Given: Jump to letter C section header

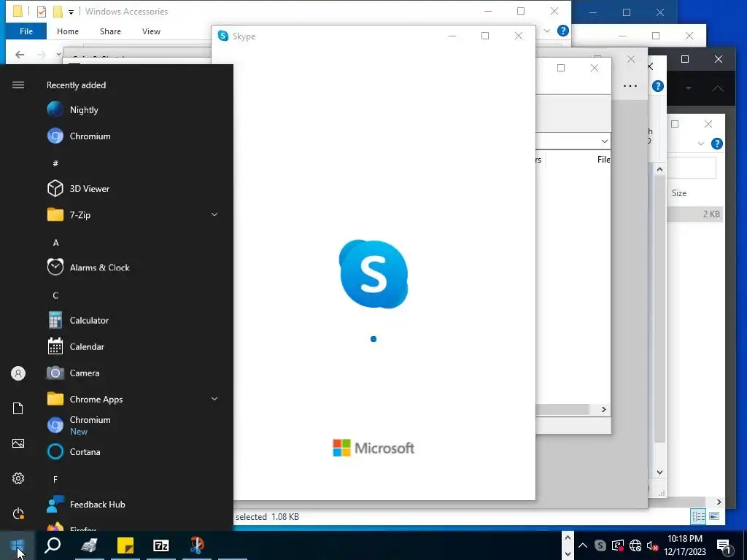Looking at the screenshot, I should coord(55,296).
